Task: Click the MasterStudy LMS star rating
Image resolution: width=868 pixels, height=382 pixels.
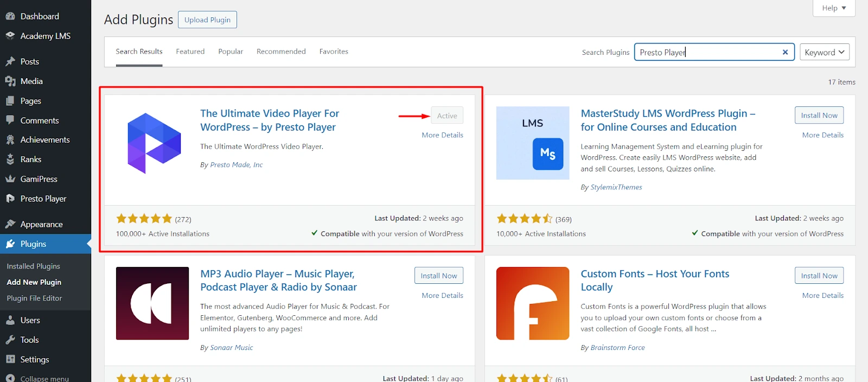Action: [x=525, y=219]
